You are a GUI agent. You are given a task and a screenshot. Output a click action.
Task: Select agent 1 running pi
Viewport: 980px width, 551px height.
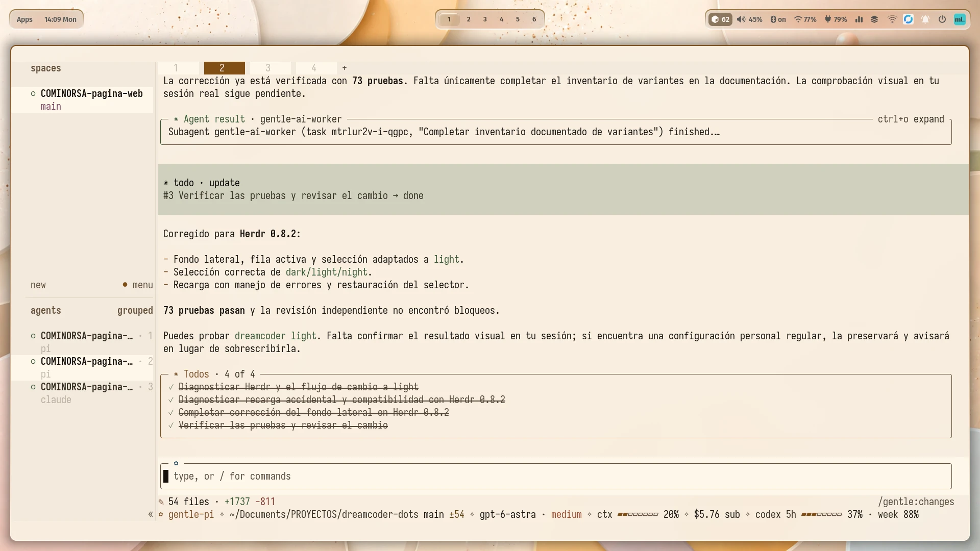83,342
